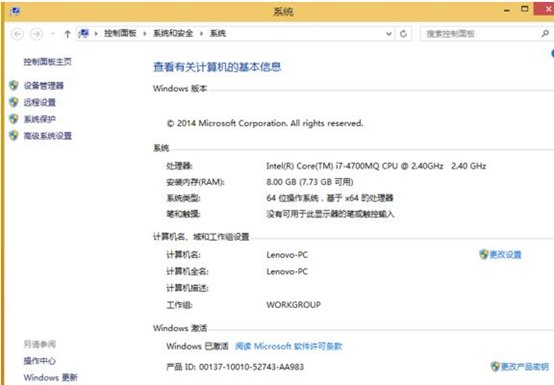Click the processor value Intel Core i7-4700MQ
Image resolution: width=554 pixels, height=385 pixels.
[376, 166]
